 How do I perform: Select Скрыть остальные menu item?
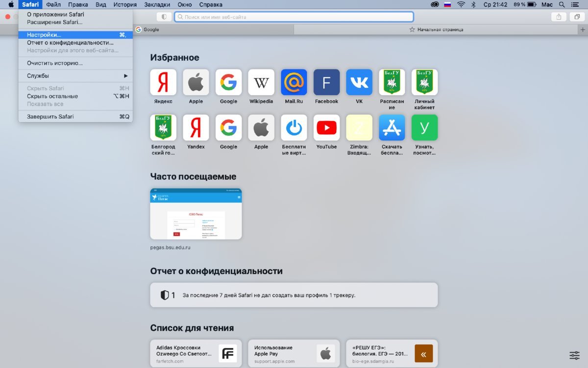tap(75, 96)
